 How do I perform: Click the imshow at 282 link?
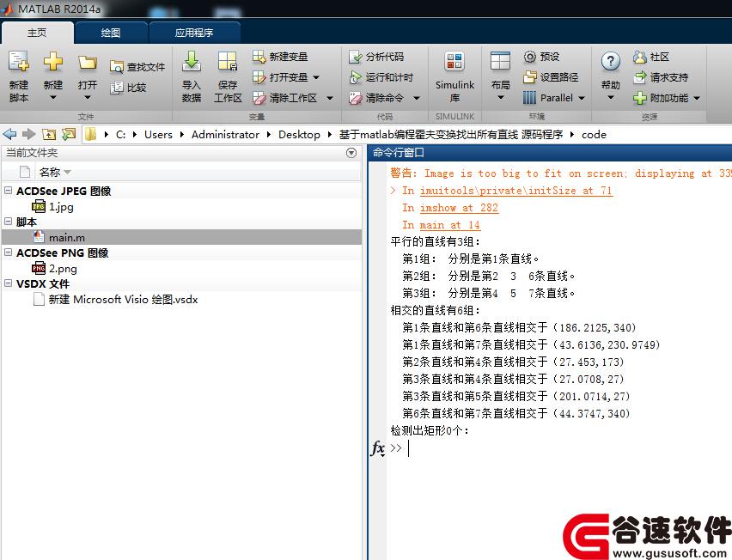click(x=459, y=208)
